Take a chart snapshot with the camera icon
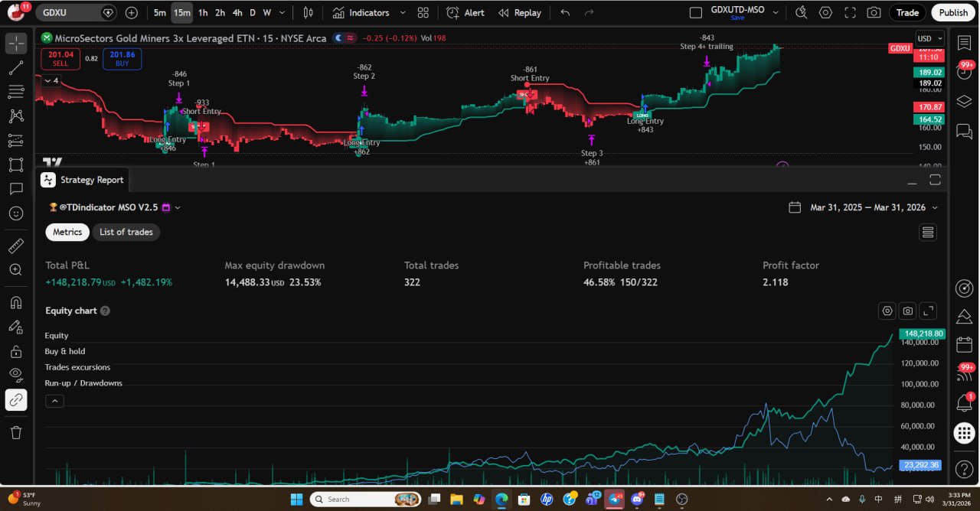 [x=874, y=12]
